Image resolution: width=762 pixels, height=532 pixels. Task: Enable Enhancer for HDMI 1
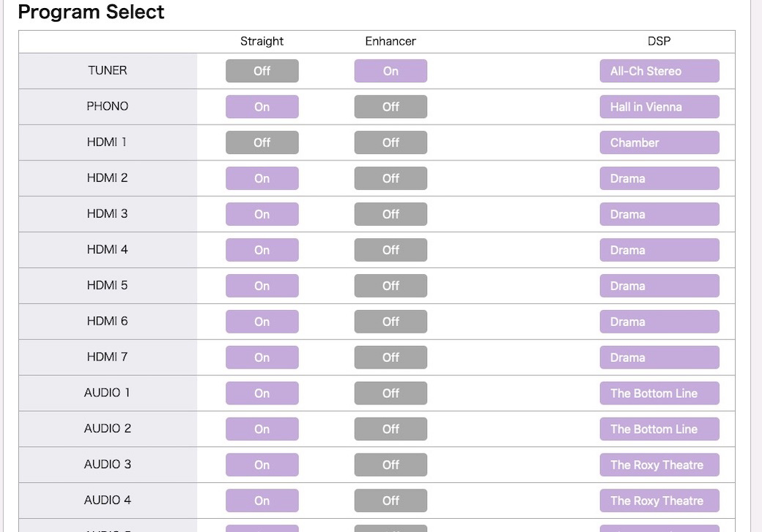tap(391, 142)
